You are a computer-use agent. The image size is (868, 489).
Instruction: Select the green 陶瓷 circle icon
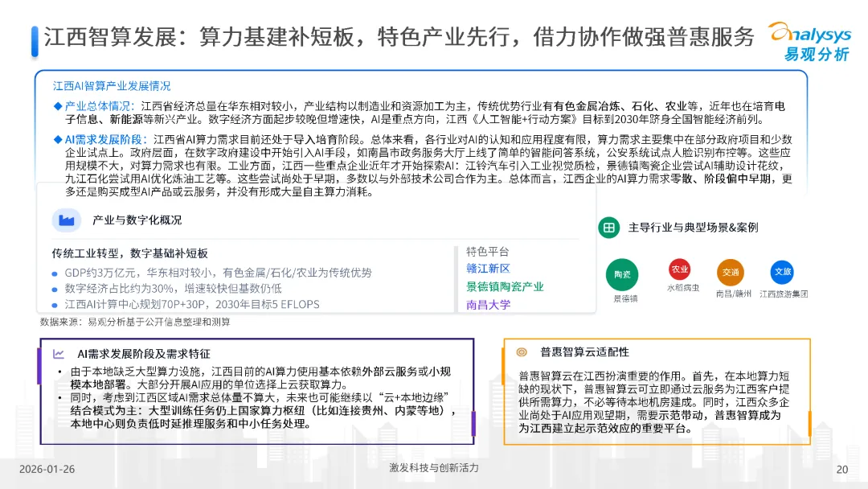pyautogui.click(x=622, y=274)
